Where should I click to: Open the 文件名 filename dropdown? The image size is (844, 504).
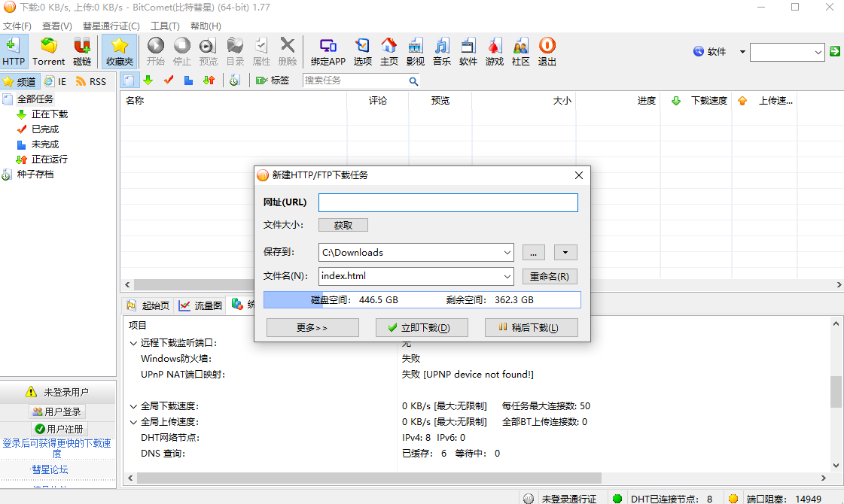506,276
